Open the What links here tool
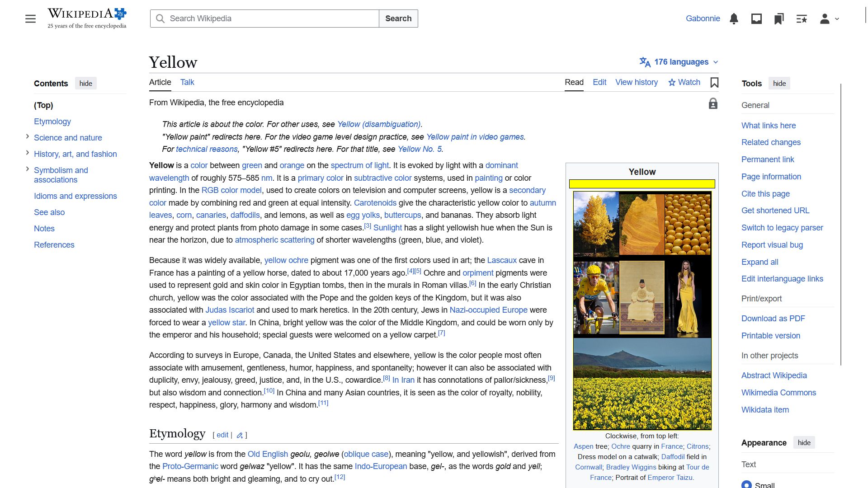 coord(769,126)
